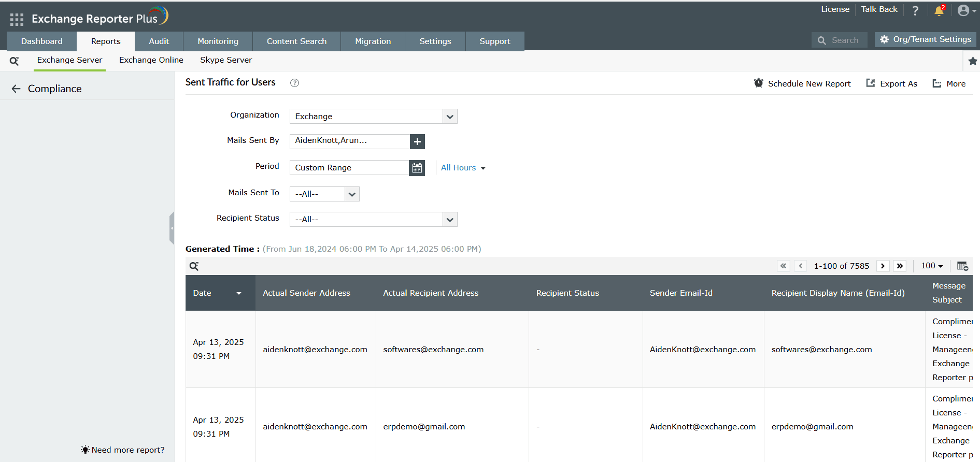Open the License link

[835, 9]
